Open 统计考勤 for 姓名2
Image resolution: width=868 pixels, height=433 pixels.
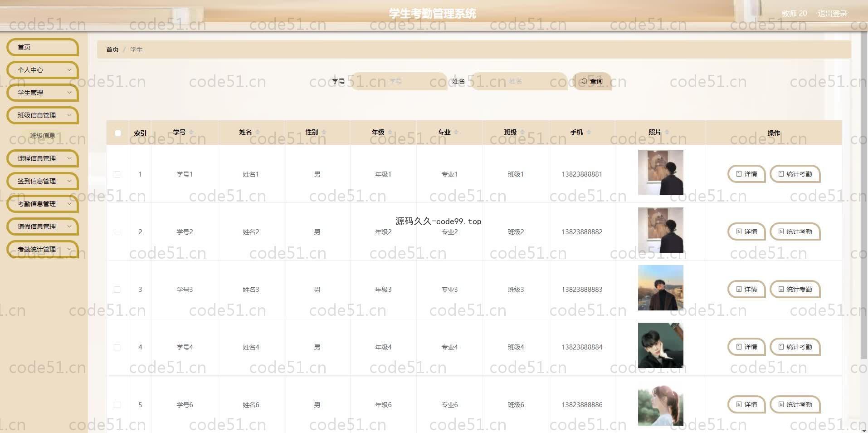click(795, 231)
